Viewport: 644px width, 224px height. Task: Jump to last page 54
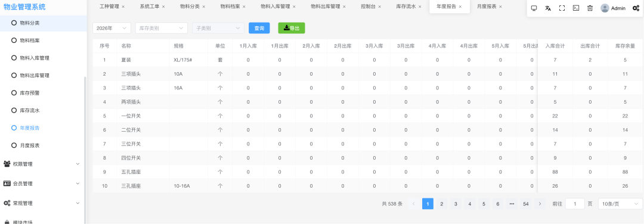coord(526,204)
